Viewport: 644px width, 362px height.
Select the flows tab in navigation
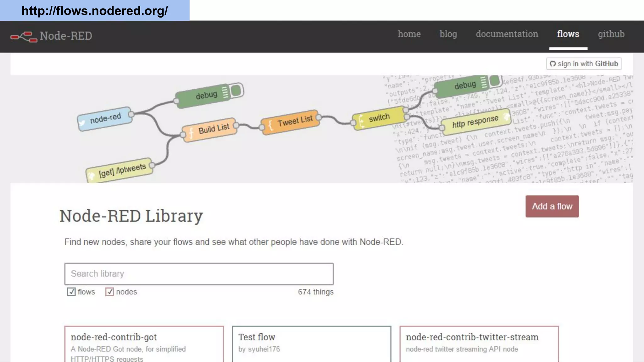click(568, 34)
